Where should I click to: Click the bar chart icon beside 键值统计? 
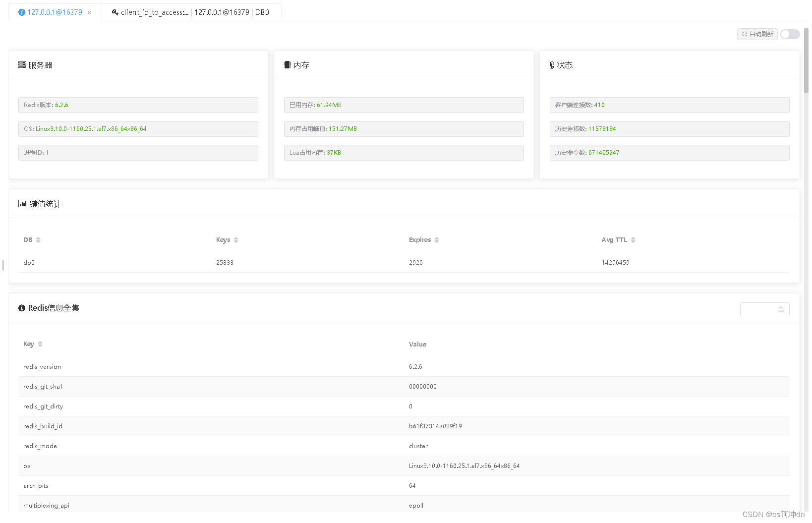coord(22,204)
